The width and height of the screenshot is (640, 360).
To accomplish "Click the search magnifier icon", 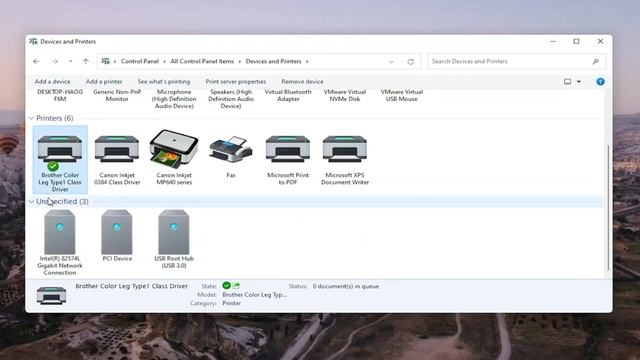I will 596,62.
